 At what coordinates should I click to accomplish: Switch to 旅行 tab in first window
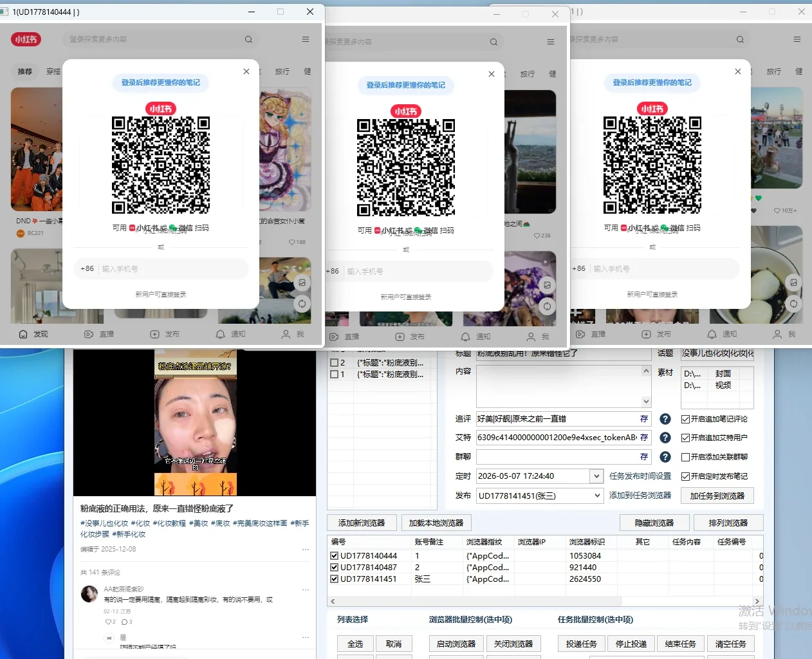point(282,71)
